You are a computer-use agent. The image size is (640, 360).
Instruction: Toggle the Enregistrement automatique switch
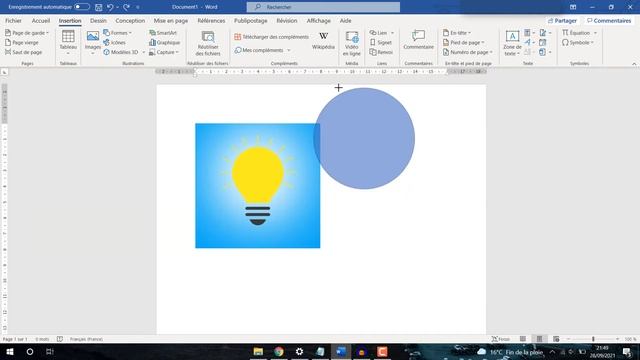[82, 7]
